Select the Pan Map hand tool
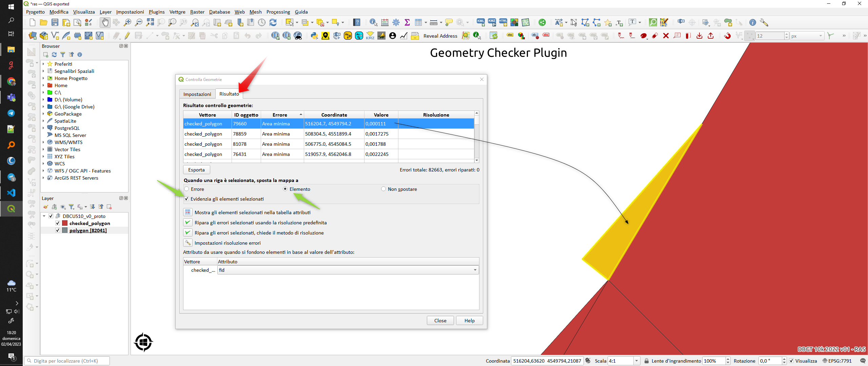Viewport: 868px width, 366px height. point(105,23)
